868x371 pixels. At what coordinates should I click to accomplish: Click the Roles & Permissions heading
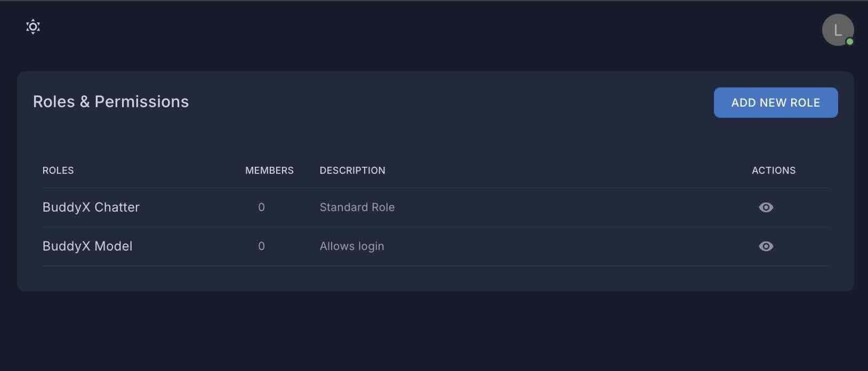[x=111, y=102]
